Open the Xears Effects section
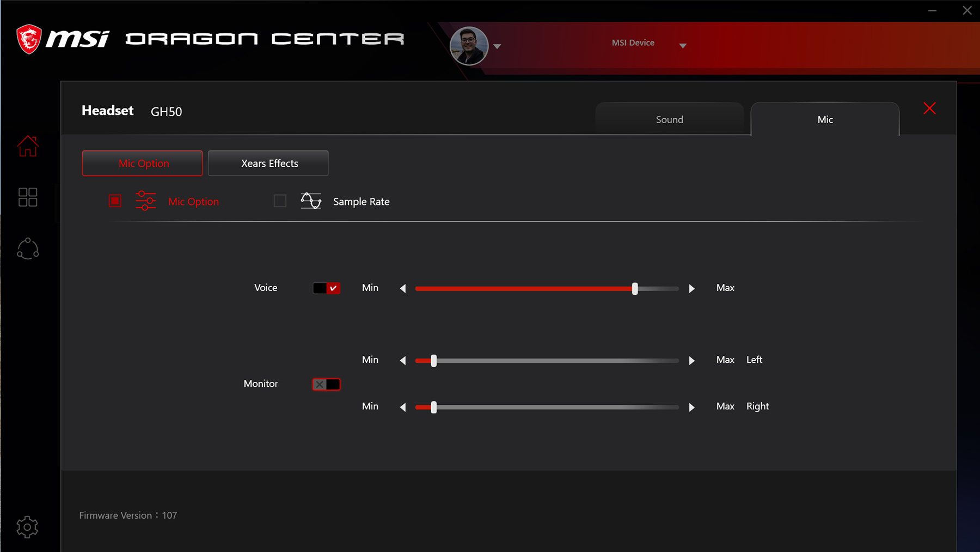 point(268,163)
